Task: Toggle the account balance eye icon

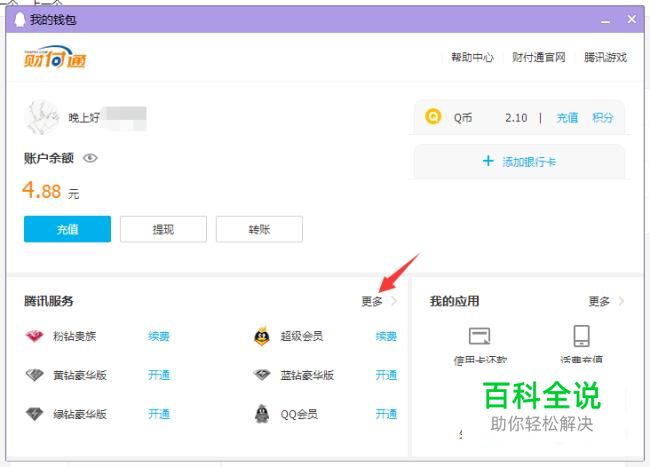Action: (x=90, y=158)
